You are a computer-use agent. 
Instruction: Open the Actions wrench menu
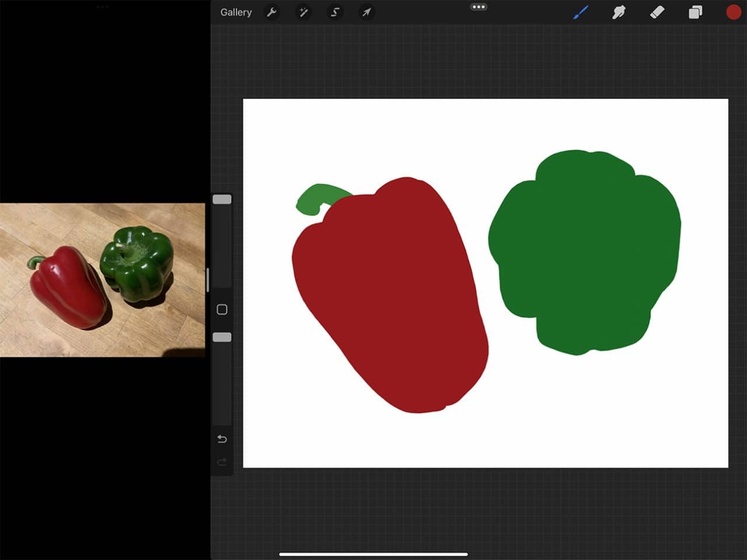272,12
